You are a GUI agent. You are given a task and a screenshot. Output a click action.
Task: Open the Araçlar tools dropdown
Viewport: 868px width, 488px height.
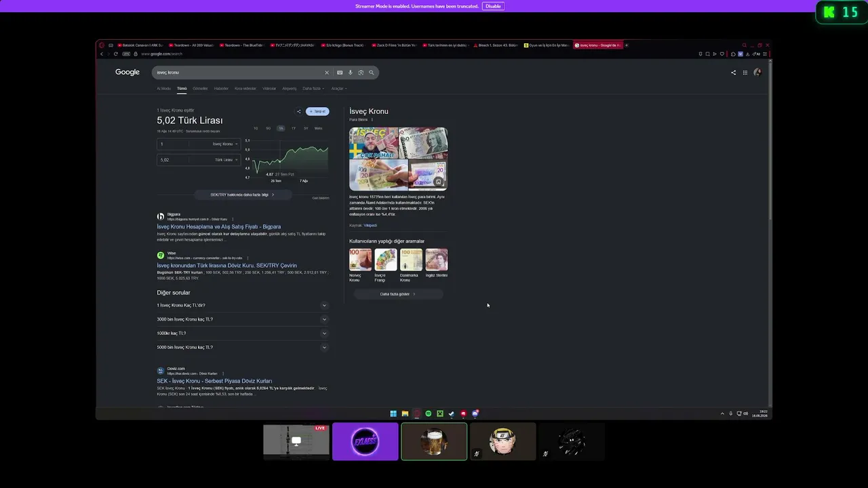pos(338,88)
